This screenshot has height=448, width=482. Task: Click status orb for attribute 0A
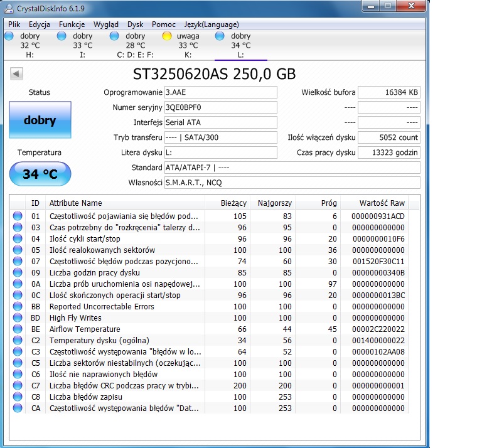pos(18,284)
